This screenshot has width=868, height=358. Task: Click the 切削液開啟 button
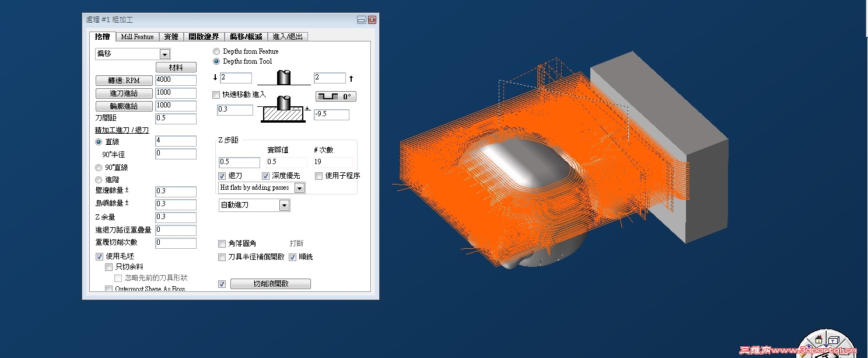271,284
